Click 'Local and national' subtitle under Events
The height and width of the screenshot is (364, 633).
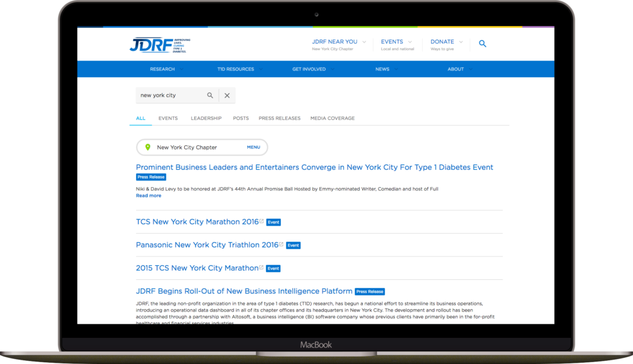tap(397, 49)
